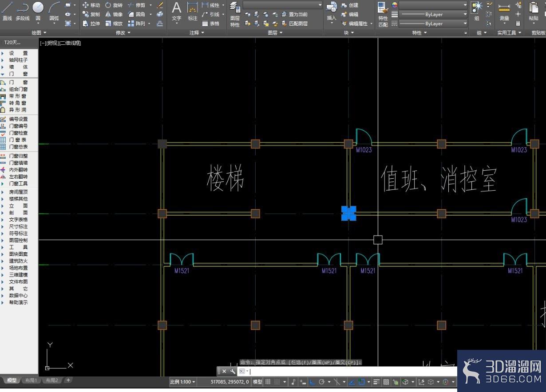Screen dimensions: 546x392
Task: Toggle snap mode in status bar
Action: (277, 382)
